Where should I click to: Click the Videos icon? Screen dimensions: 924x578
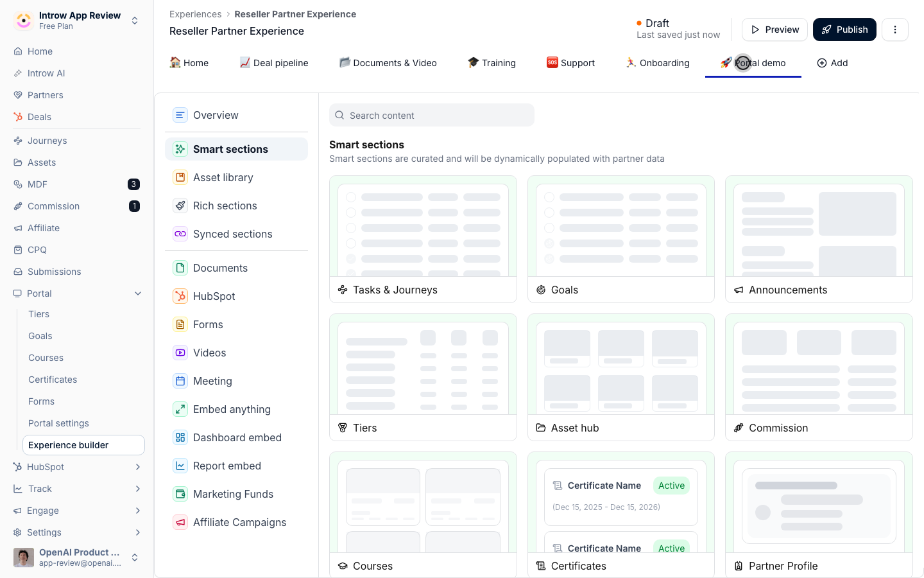click(x=180, y=353)
